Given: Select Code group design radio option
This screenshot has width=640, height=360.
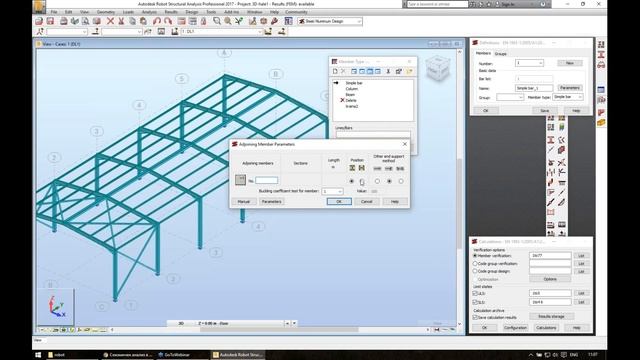Looking at the screenshot, I should pyautogui.click(x=475, y=271).
